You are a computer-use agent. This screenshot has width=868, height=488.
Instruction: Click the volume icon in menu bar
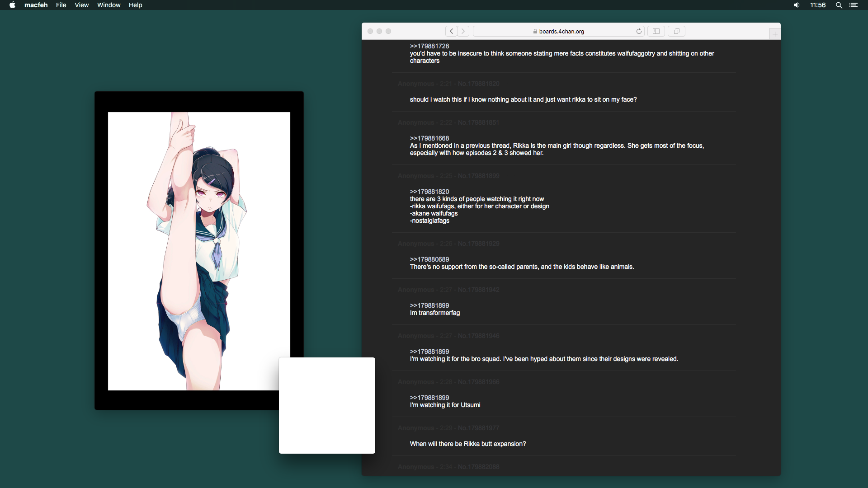pos(796,5)
